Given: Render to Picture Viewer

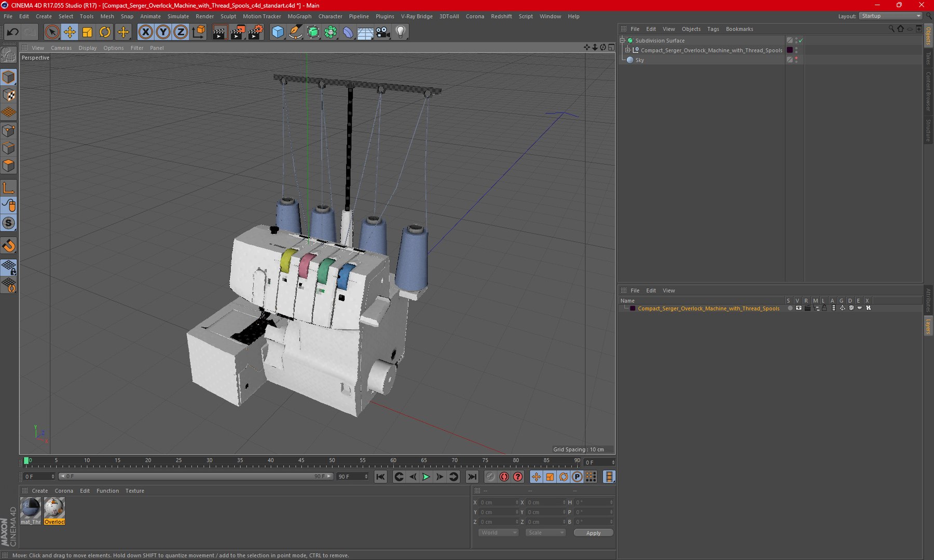Looking at the screenshot, I should click(x=237, y=32).
